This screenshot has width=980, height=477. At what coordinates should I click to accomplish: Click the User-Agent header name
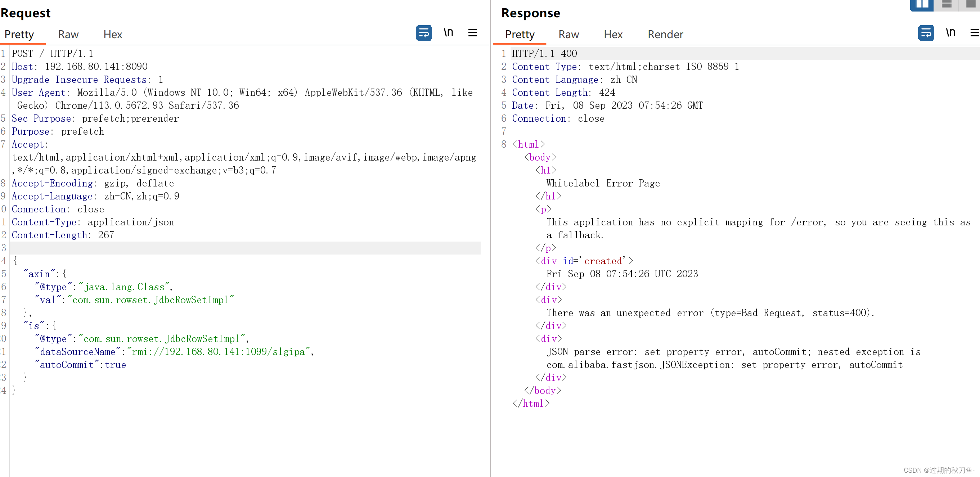(x=39, y=93)
